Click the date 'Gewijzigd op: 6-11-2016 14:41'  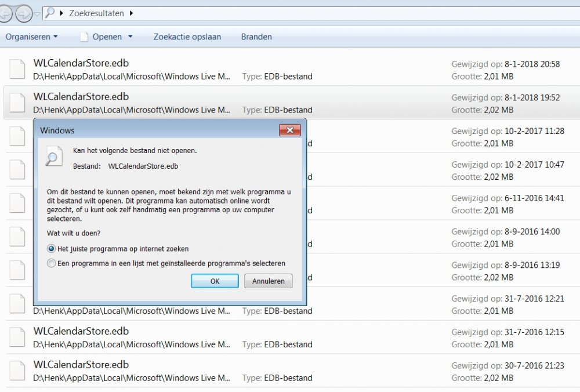point(507,198)
